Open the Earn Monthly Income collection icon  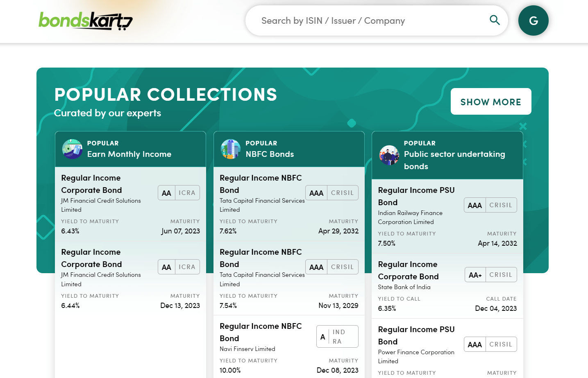[x=72, y=149]
